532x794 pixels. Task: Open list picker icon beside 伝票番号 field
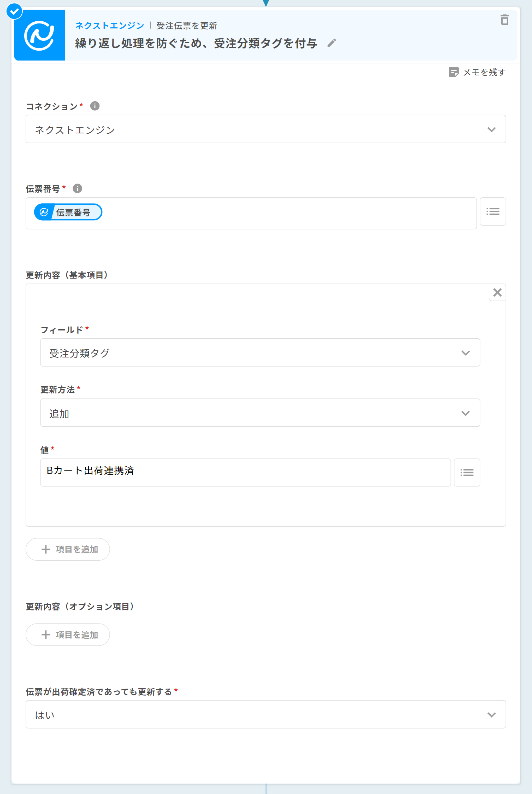pos(493,212)
